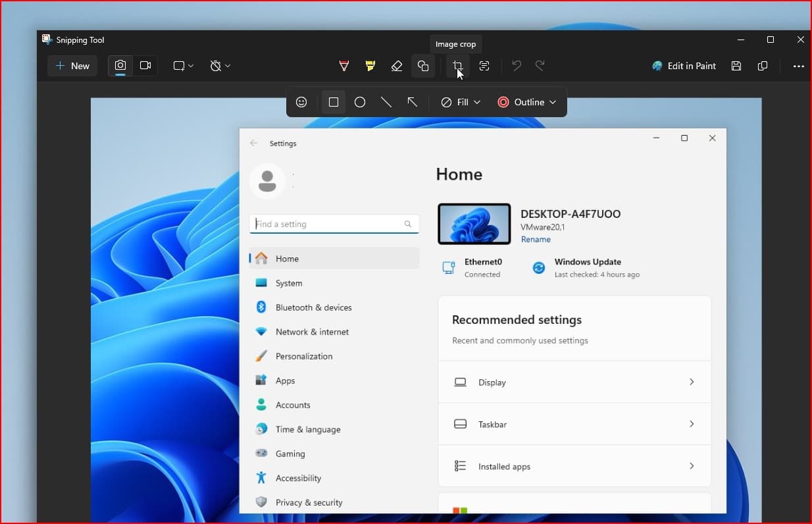Screen dimensions: 812x524
Task: Copy the snip to clipboard
Action: coord(763,66)
